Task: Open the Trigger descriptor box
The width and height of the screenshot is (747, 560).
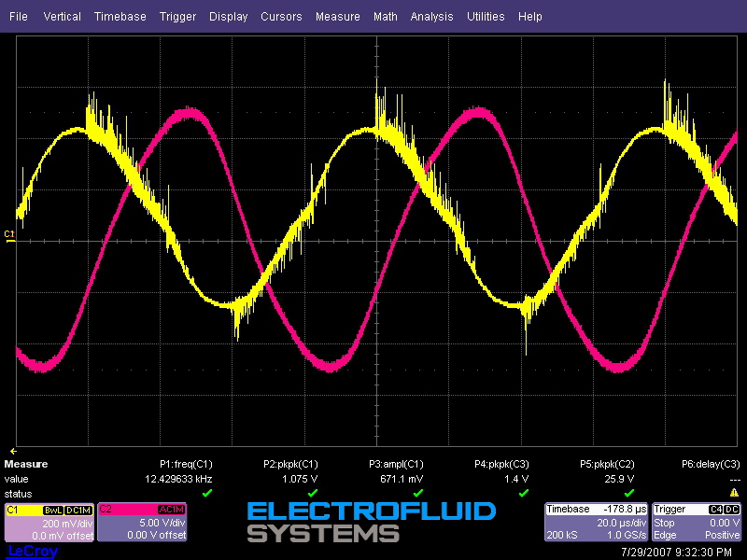Action: [697, 523]
